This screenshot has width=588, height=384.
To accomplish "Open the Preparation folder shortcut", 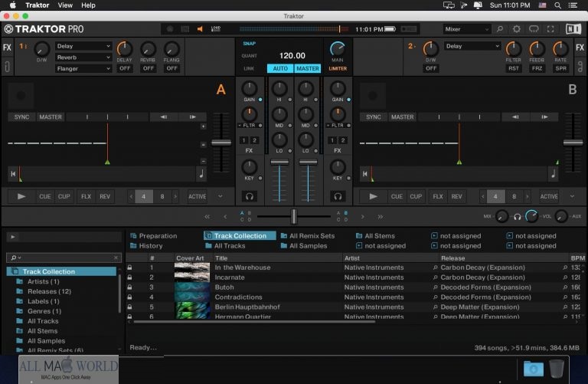I will pyautogui.click(x=153, y=236).
